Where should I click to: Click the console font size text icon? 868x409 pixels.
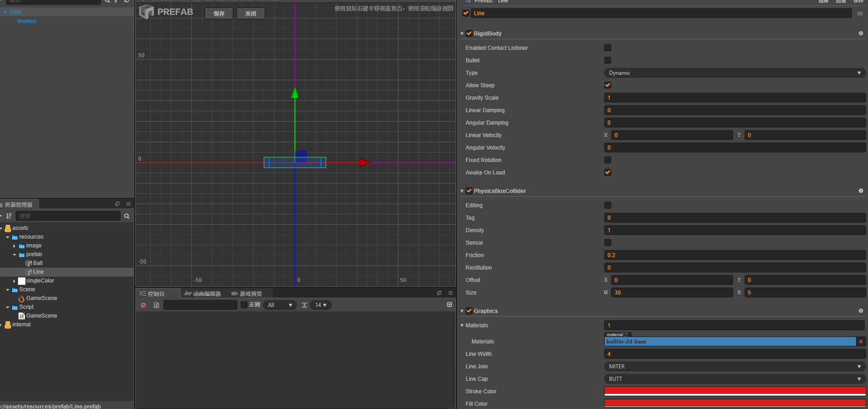click(x=304, y=305)
